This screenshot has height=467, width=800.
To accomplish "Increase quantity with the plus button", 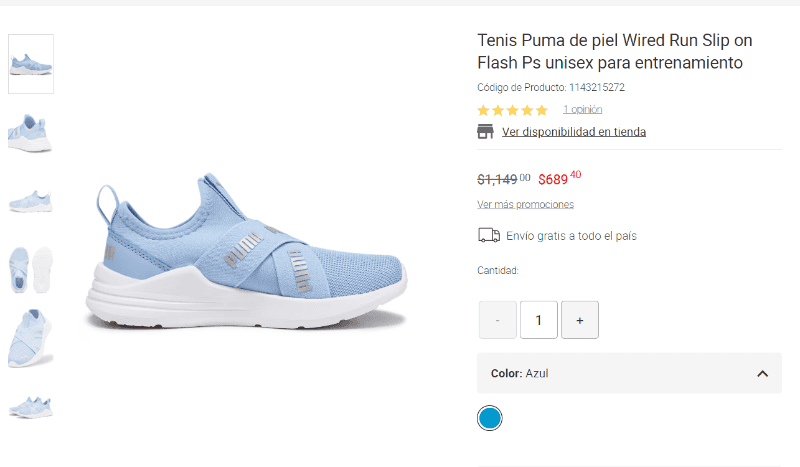I will 580,320.
